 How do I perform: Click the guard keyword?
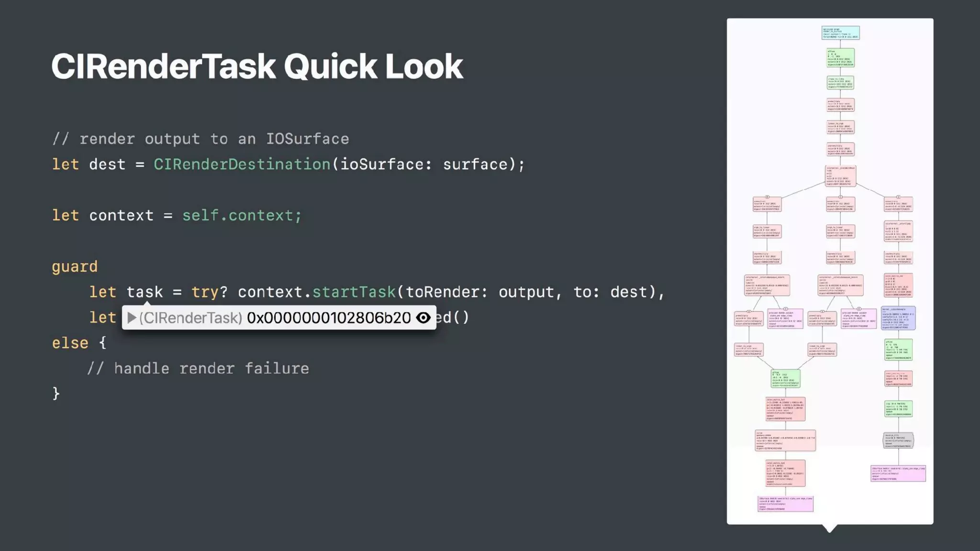coord(75,266)
